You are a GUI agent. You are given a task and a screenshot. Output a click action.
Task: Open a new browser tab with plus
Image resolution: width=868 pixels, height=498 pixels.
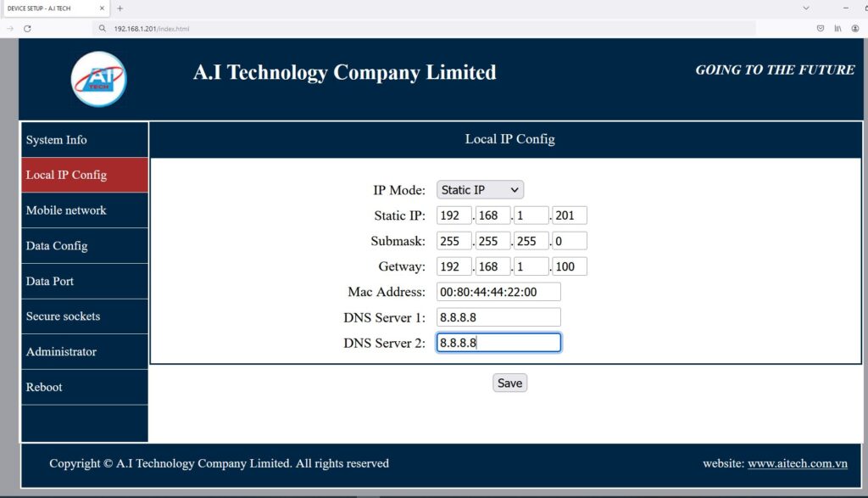tap(120, 8)
